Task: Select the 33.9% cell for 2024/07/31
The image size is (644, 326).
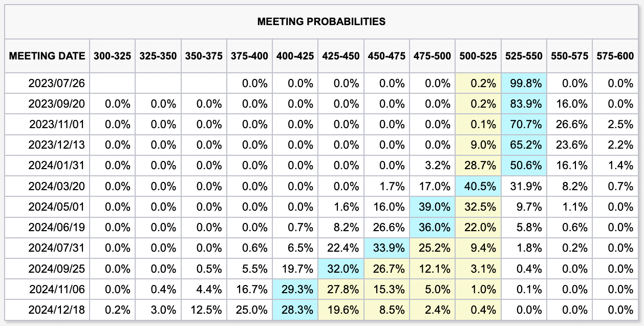Action: coord(387,248)
